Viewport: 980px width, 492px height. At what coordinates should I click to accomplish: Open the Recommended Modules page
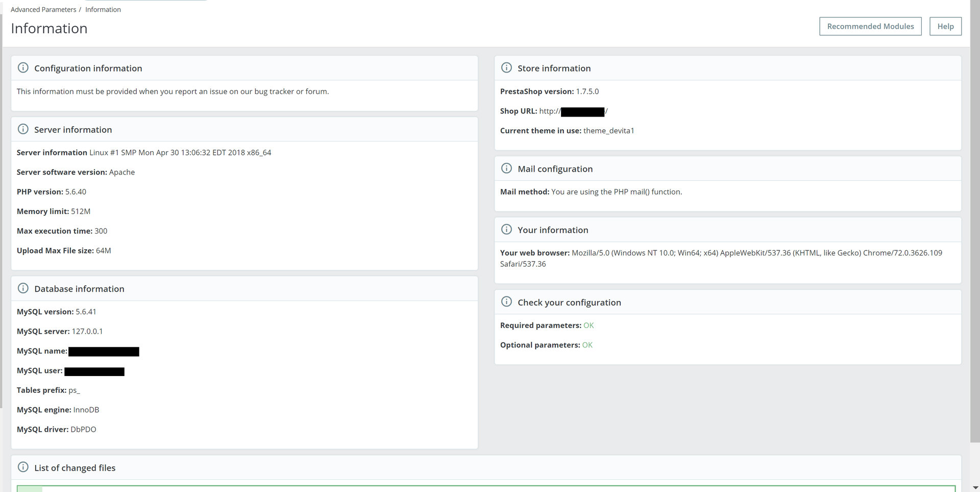point(870,27)
